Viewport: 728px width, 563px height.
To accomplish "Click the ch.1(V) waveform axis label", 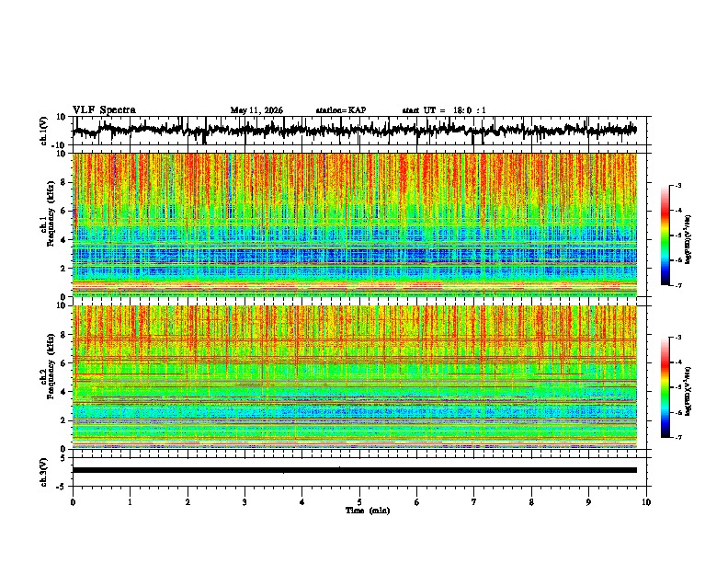I will [x=44, y=131].
